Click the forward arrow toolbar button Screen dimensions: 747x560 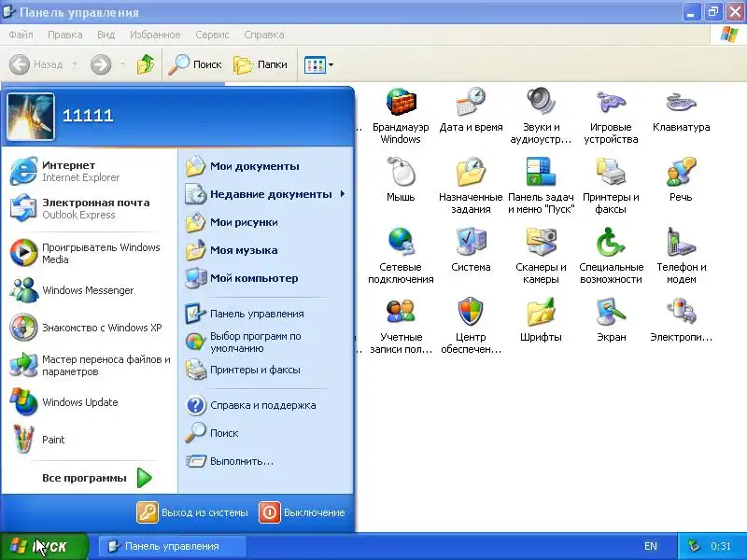pyautogui.click(x=101, y=64)
